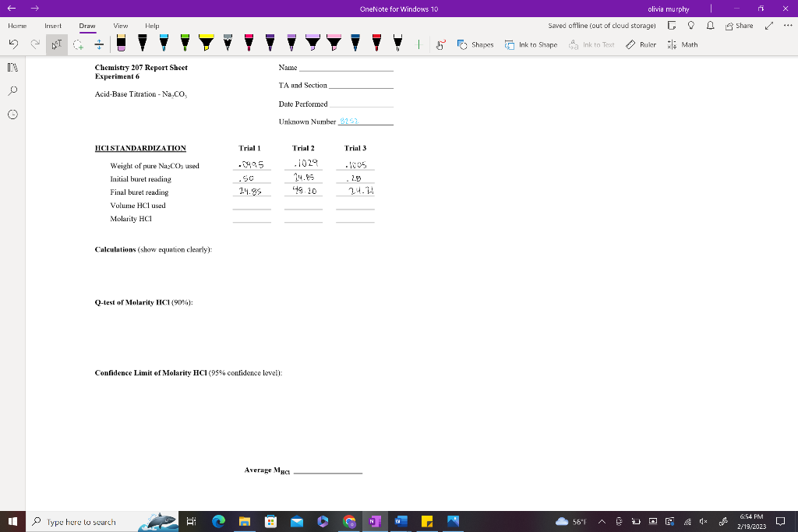The height and width of the screenshot is (532, 798).
Task: Toggle Draw with Touch mode
Action: click(441, 44)
